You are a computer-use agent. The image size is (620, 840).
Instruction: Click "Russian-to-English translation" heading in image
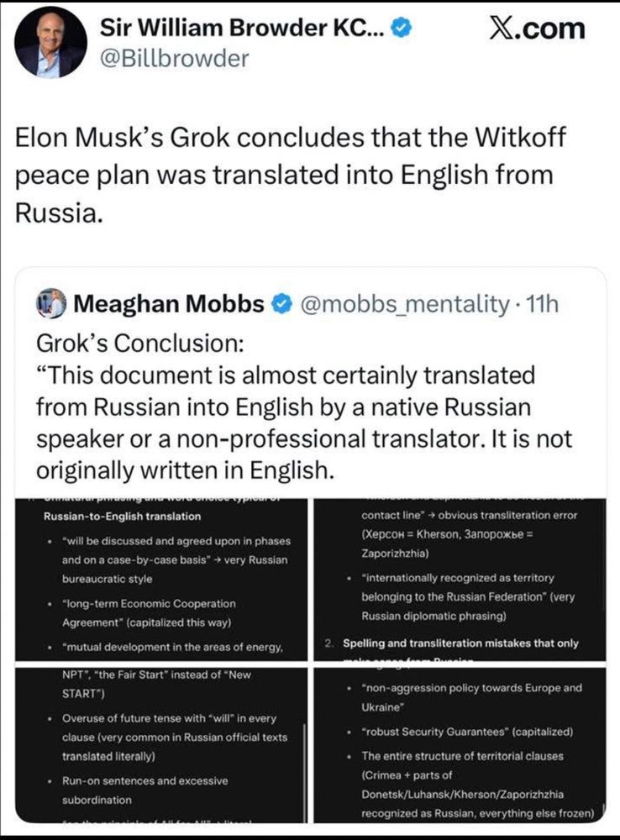point(122,516)
